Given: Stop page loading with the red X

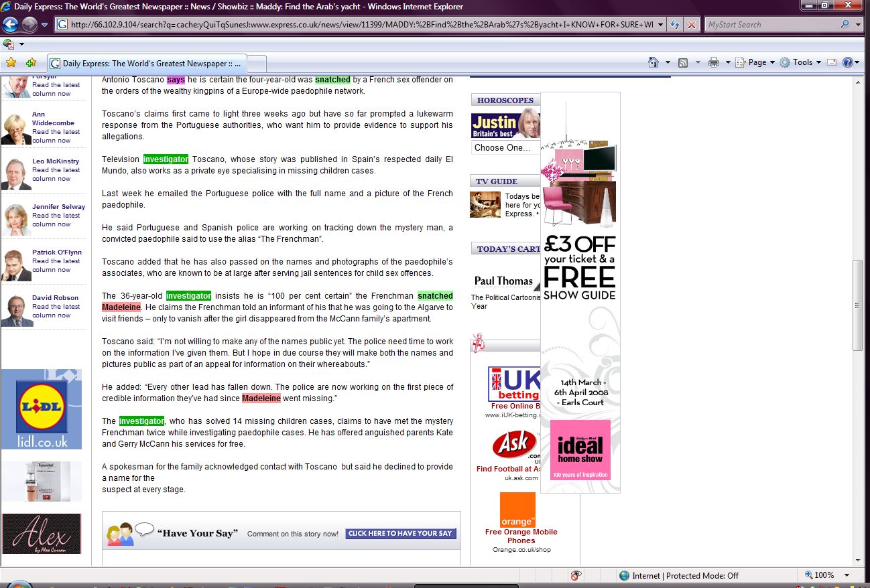Looking at the screenshot, I should (690, 25).
